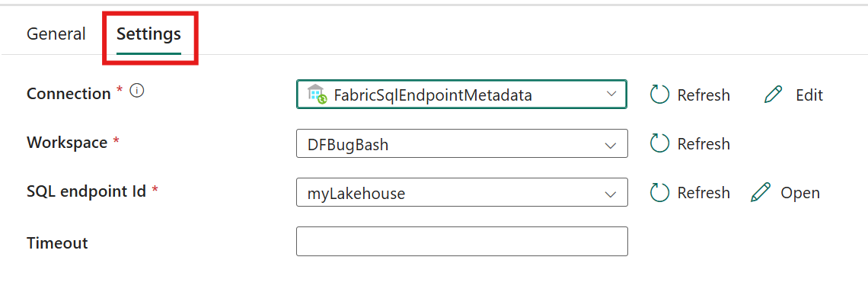Click the 'Workspace' field label
Screen dimensions: 868x305
67,143
